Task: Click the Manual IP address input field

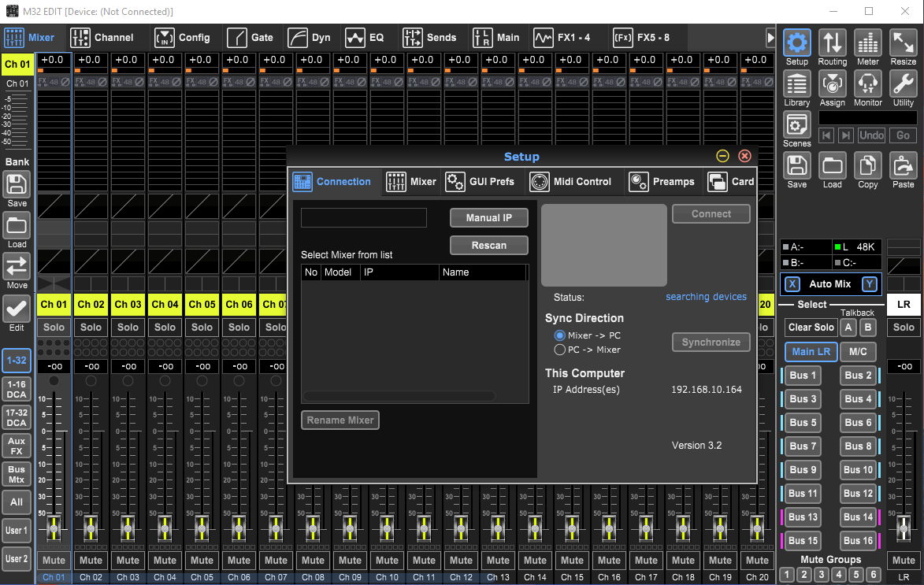Action: point(363,217)
